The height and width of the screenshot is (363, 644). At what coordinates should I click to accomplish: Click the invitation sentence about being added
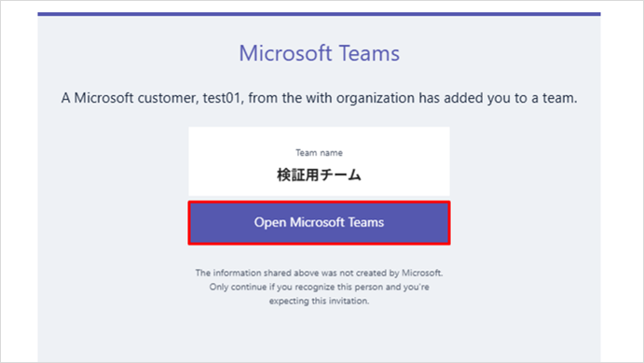(319, 98)
